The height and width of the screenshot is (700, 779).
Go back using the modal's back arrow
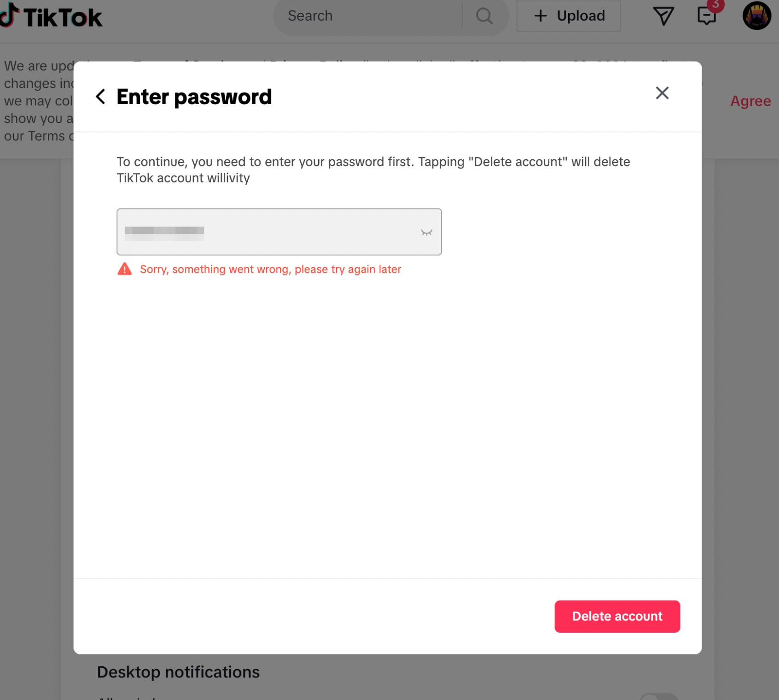pos(100,97)
